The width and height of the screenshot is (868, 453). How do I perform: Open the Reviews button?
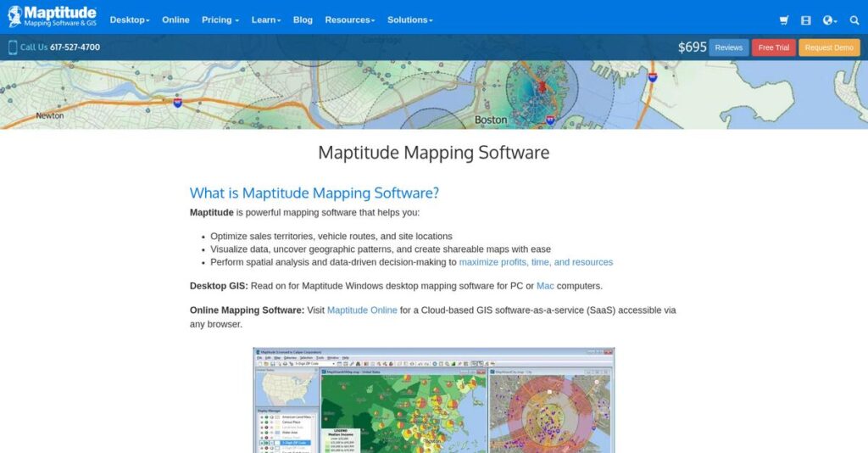(728, 48)
